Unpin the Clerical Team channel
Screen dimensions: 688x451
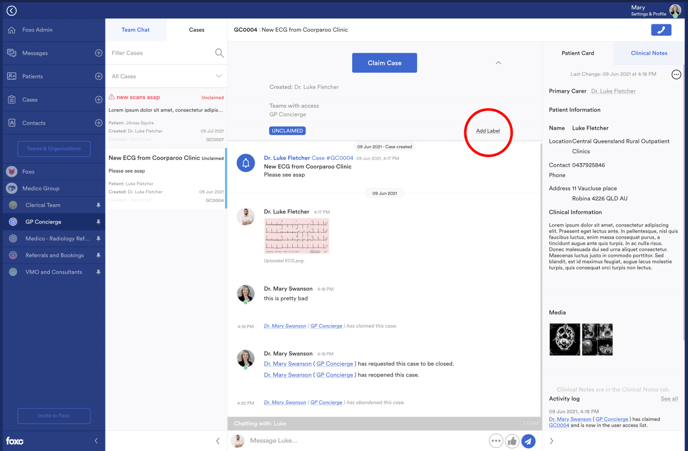(98, 205)
